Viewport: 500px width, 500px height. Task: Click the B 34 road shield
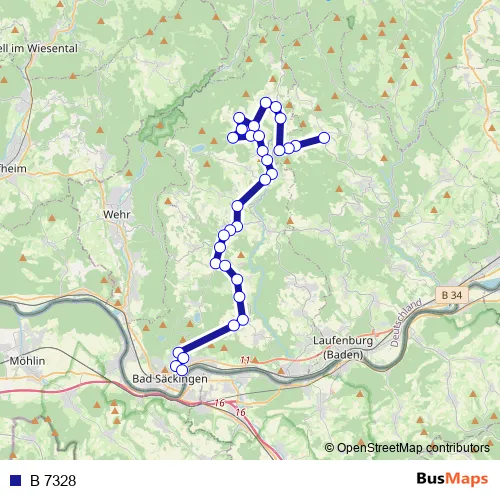[452, 295]
